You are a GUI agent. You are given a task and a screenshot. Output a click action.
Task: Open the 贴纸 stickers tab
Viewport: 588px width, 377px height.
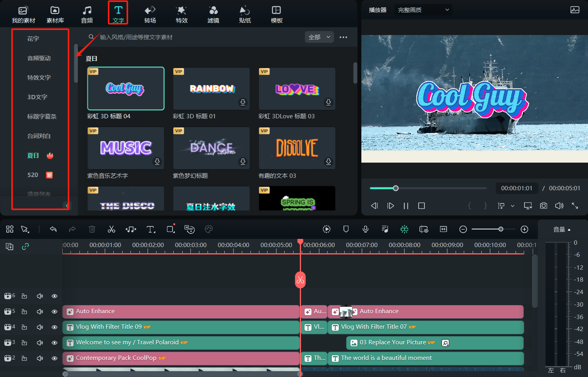coord(245,15)
